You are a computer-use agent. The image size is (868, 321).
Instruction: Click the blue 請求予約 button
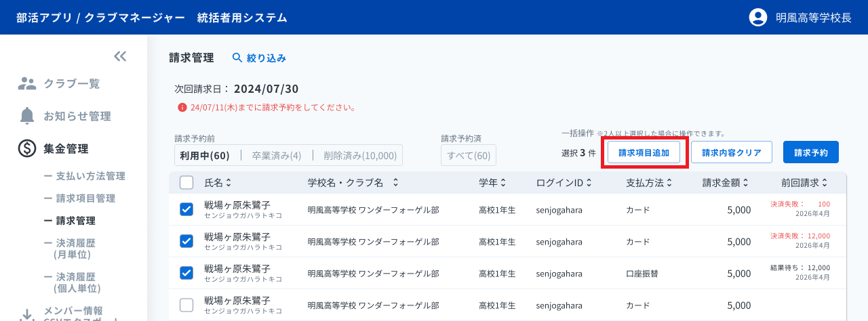811,152
